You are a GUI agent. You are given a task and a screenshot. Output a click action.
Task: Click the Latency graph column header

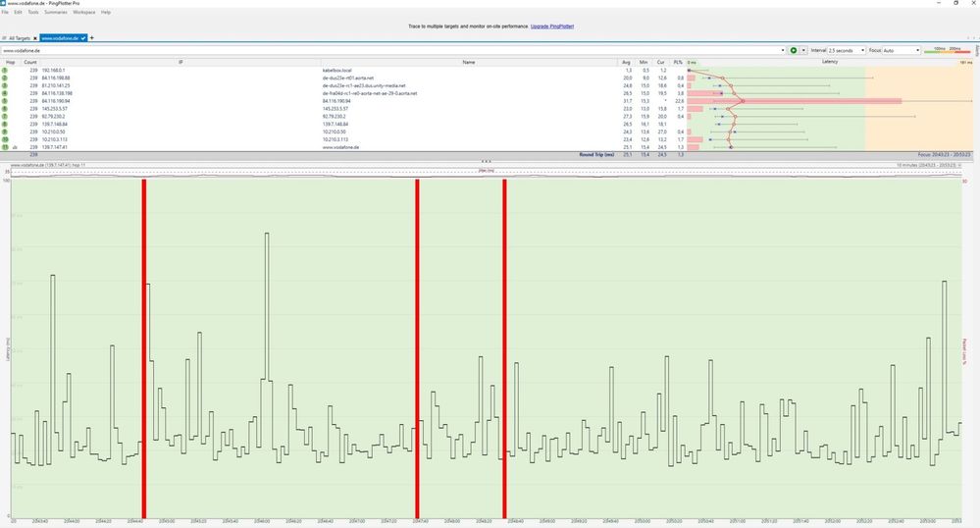point(830,62)
